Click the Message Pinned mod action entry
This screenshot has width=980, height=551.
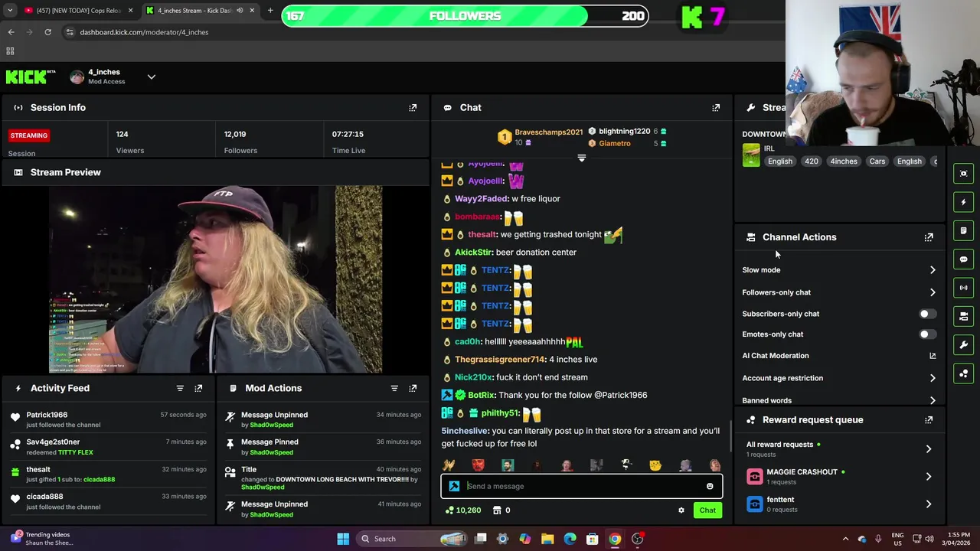click(322, 447)
